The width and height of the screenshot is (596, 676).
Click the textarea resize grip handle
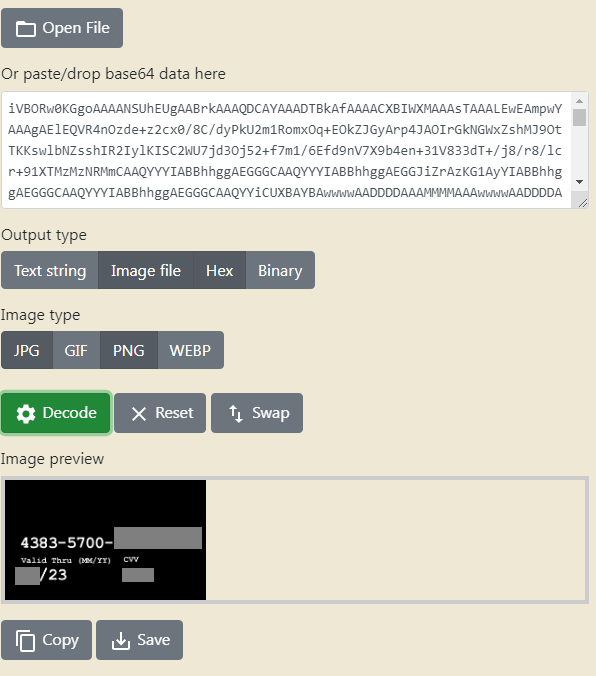click(583, 203)
